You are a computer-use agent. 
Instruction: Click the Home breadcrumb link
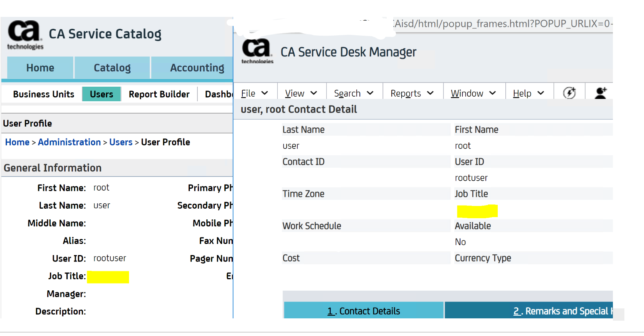[x=17, y=142]
